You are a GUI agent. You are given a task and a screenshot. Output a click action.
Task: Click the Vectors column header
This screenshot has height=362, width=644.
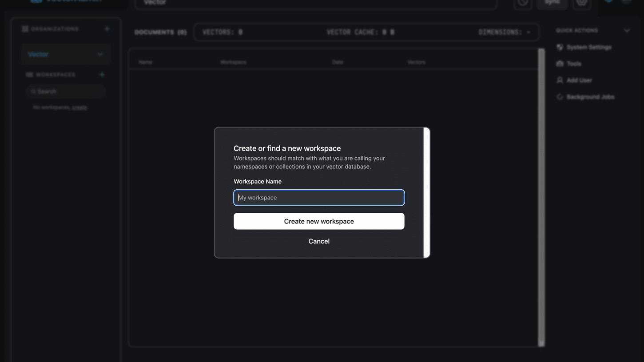(416, 62)
